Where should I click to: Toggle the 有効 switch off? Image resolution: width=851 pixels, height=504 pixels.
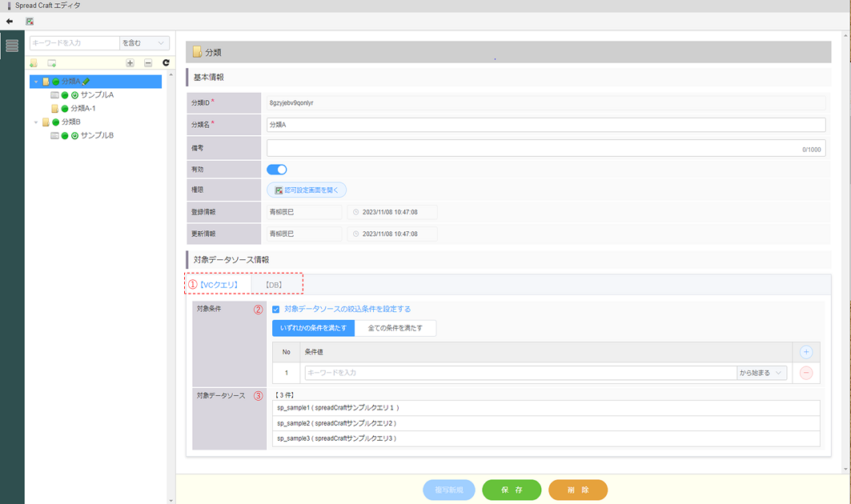click(x=276, y=170)
